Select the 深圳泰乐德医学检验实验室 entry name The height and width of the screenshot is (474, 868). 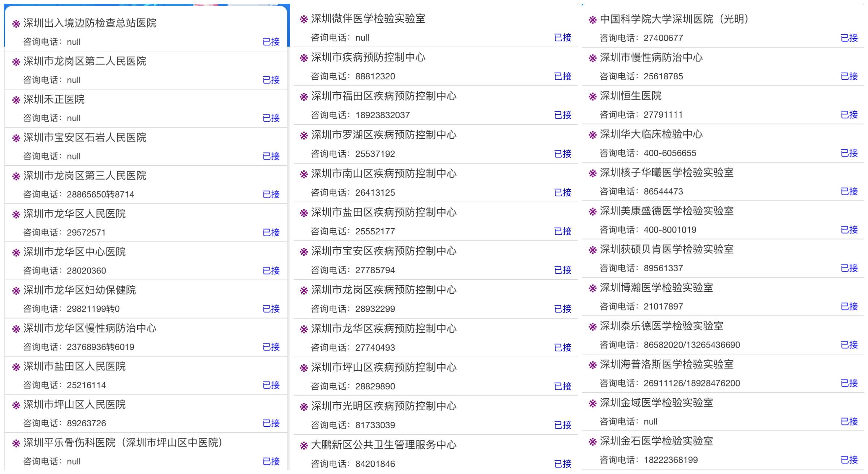661,326
